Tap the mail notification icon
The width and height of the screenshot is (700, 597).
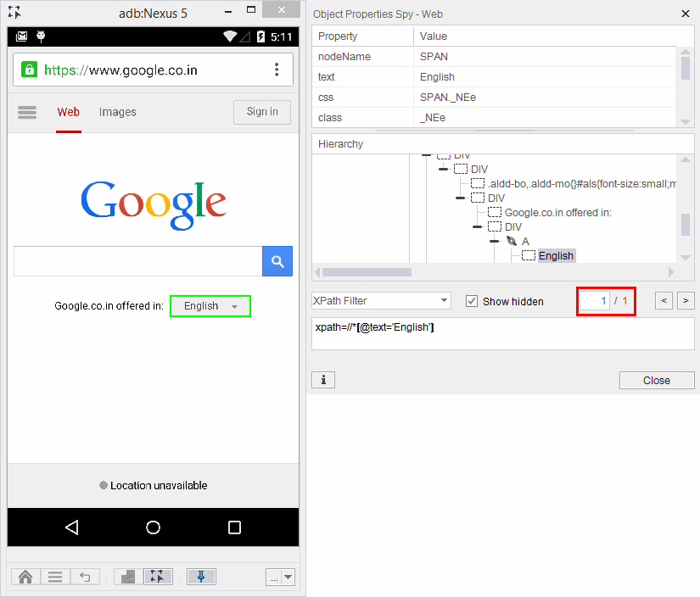[x=21, y=36]
